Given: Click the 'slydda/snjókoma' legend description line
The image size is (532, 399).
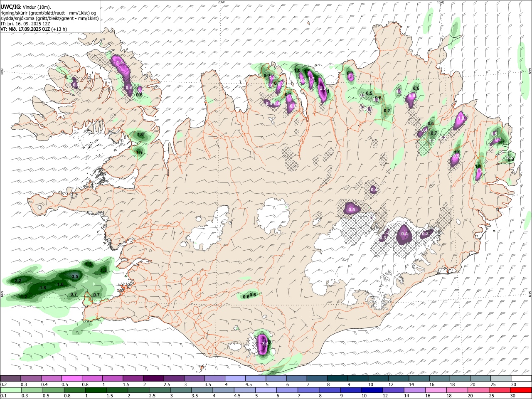Looking at the screenshot, I should tap(49, 18).
